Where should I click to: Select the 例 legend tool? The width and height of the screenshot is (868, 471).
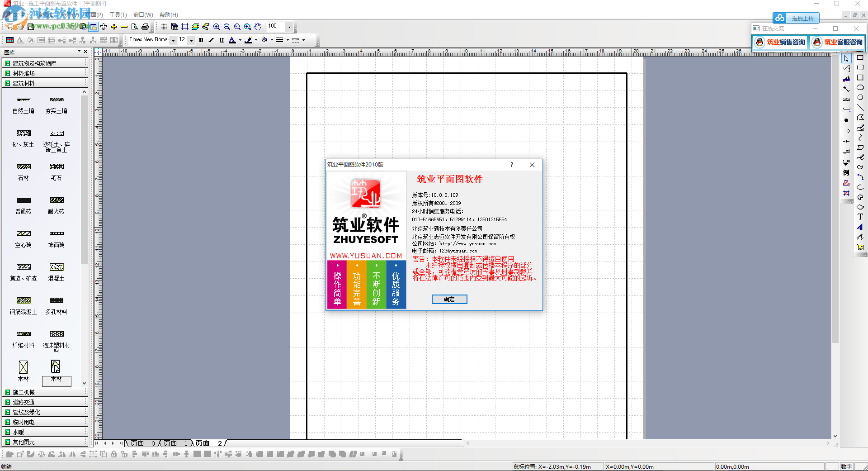[846, 172]
